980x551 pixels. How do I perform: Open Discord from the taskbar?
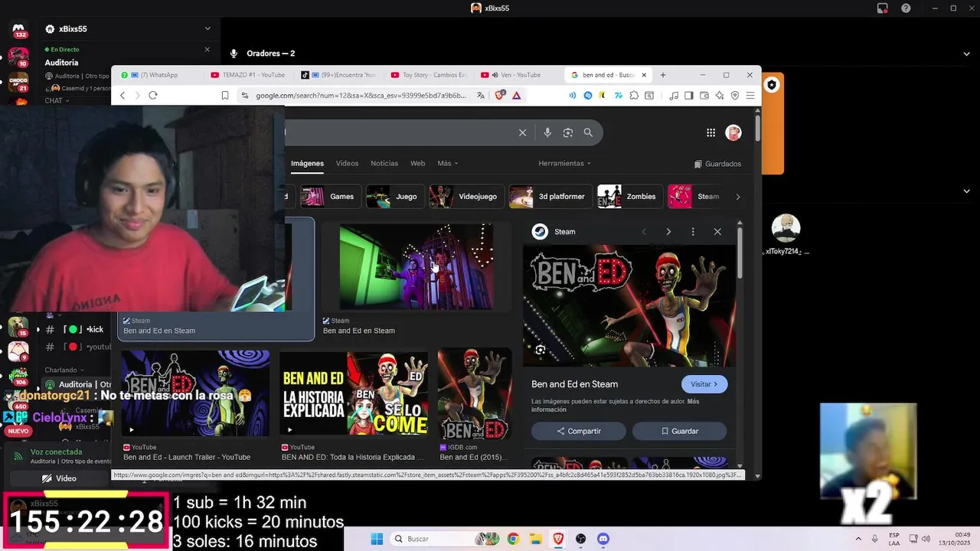[603, 539]
